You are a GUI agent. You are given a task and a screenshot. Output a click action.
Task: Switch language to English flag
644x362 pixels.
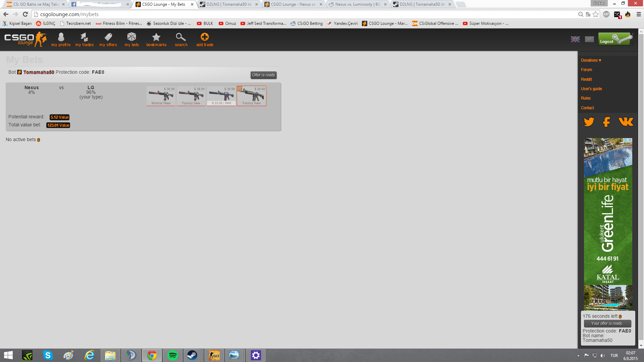(575, 39)
